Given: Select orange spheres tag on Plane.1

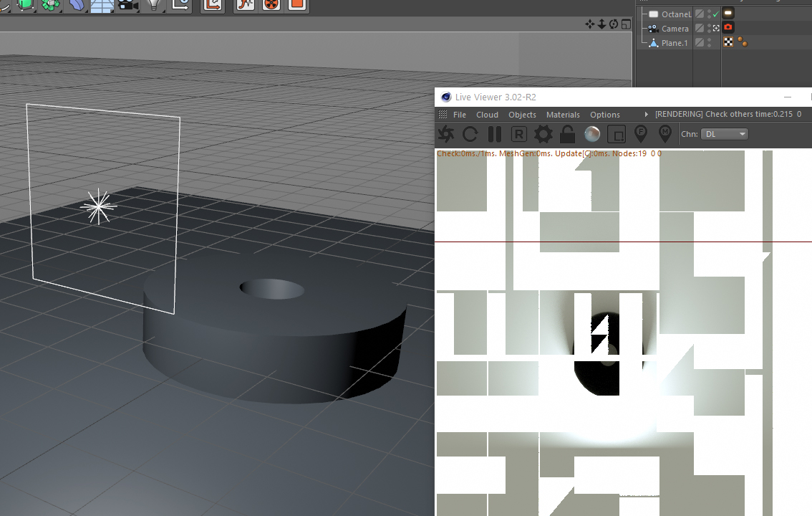Looking at the screenshot, I should [x=743, y=42].
